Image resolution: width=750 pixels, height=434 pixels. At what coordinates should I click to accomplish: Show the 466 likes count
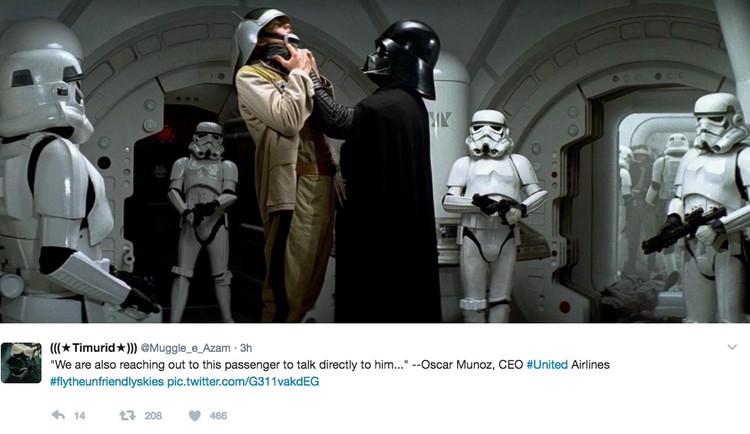click(x=218, y=416)
